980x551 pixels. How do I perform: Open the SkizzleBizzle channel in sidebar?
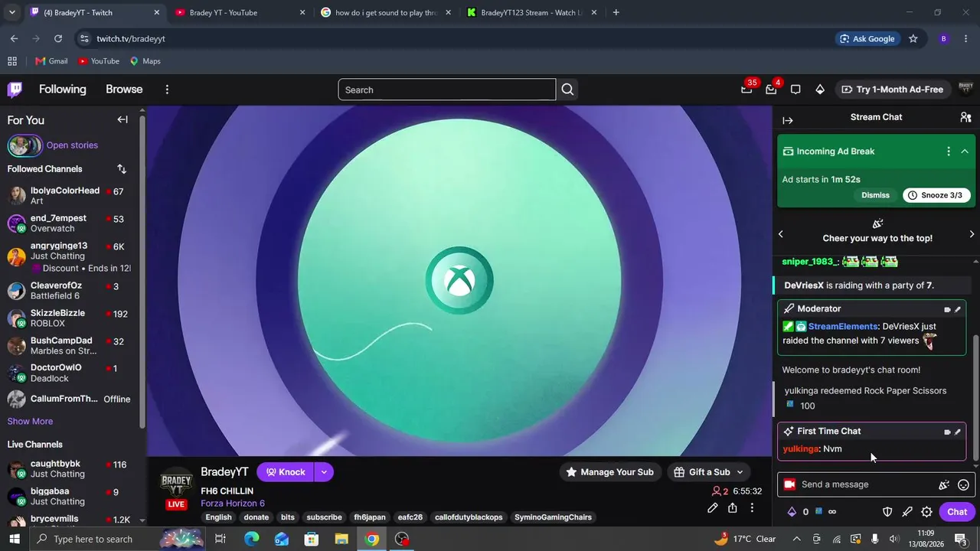pos(70,318)
